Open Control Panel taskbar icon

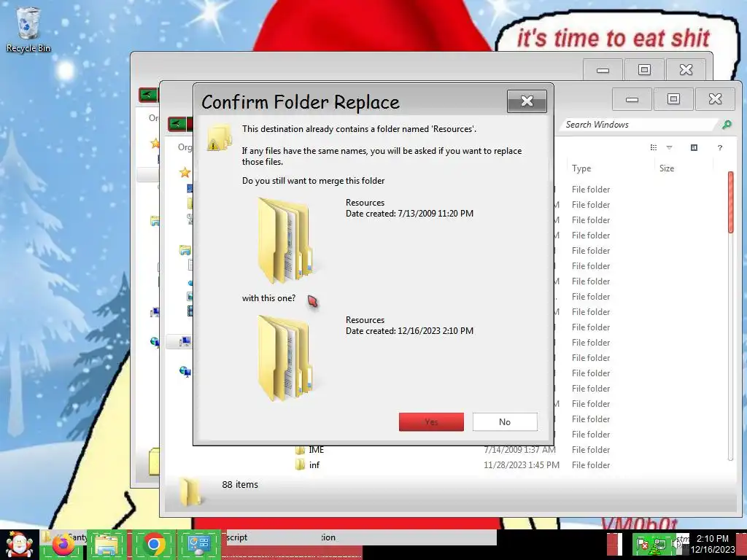pos(199,544)
